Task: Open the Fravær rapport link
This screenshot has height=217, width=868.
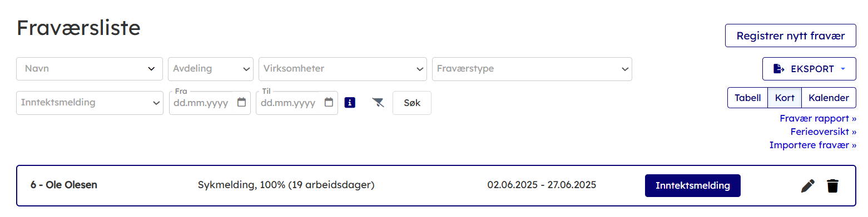Action: click(x=818, y=118)
